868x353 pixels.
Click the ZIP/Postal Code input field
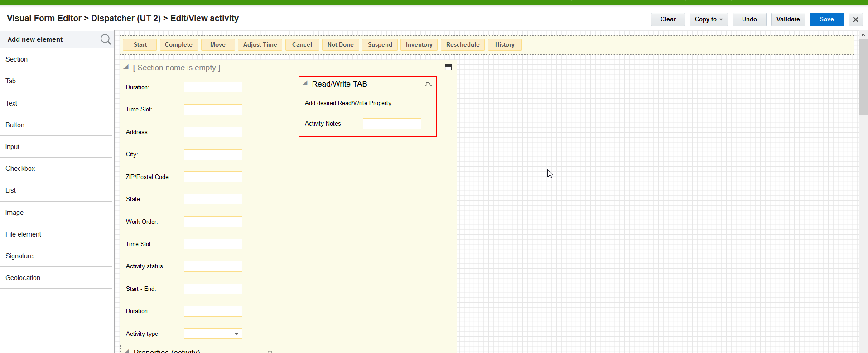pyautogui.click(x=213, y=177)
